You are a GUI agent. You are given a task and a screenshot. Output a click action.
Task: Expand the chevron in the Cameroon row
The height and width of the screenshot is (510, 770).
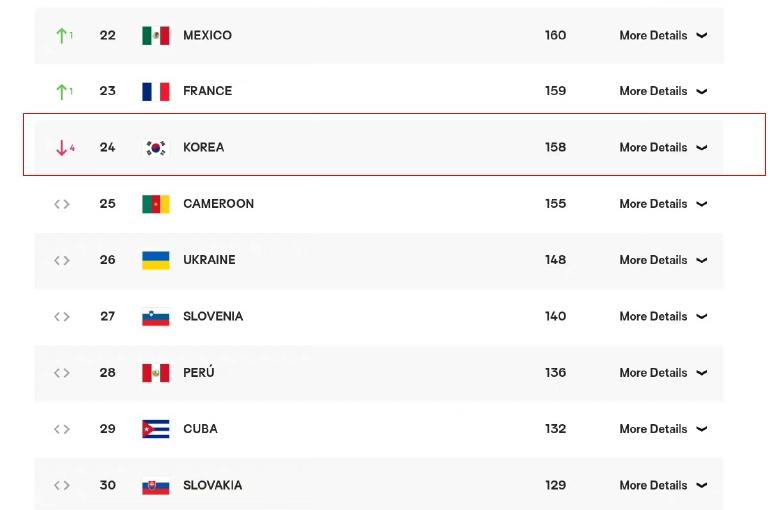pyautogui.click(x=702, y=204)
